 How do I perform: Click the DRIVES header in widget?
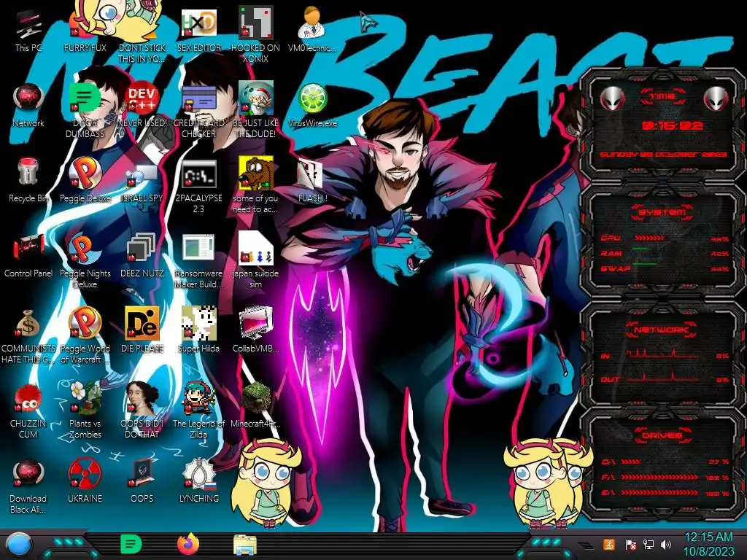pyautogui.click(x=662, y=435)
